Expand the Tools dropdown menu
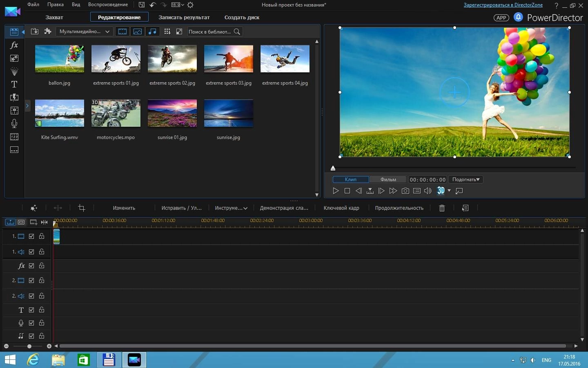Viewport: 588px width, 368px height. [231, 208]
